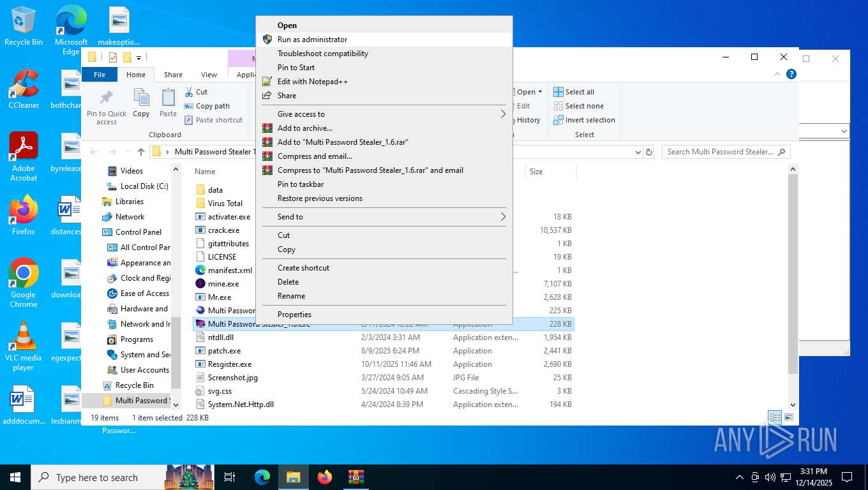Click Troubleshoot compatibility menu entry

click(x=384, y=54)
